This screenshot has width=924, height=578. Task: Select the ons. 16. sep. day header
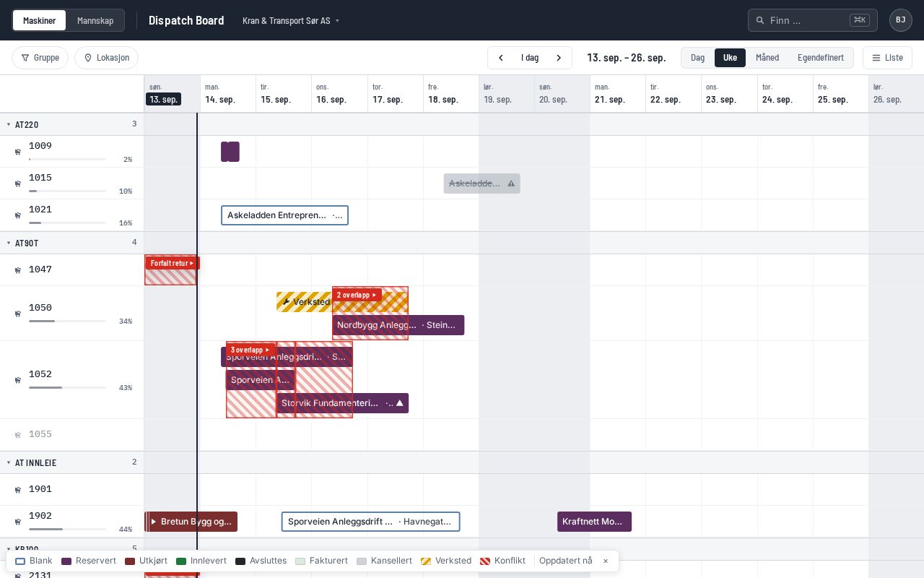[x=339, y=94]
